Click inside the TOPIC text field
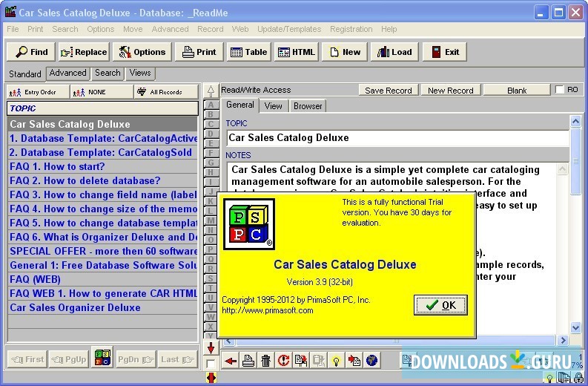The width and height of the screenshot is (588, 386). tap(397, 138)
